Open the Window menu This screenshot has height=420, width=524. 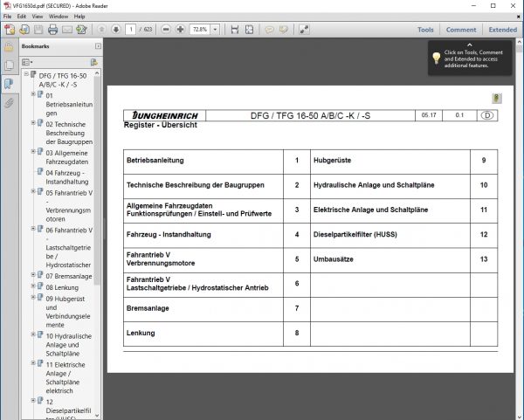(x=59, y=17)
